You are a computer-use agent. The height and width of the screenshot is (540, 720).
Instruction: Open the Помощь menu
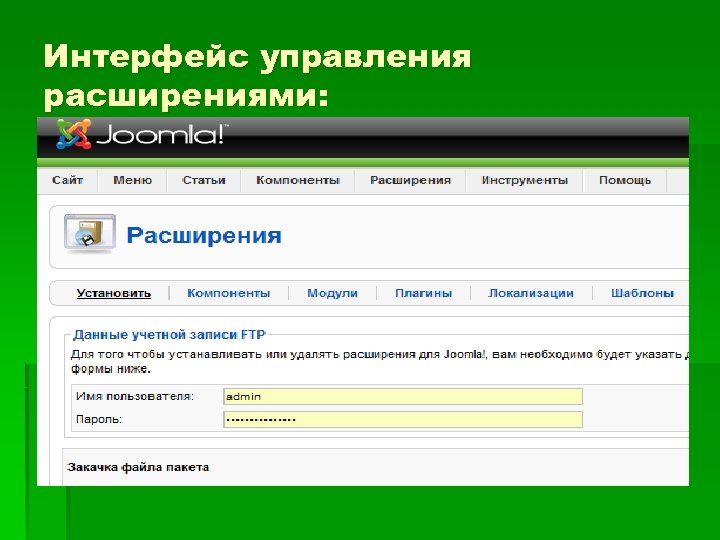pos(625,180)
